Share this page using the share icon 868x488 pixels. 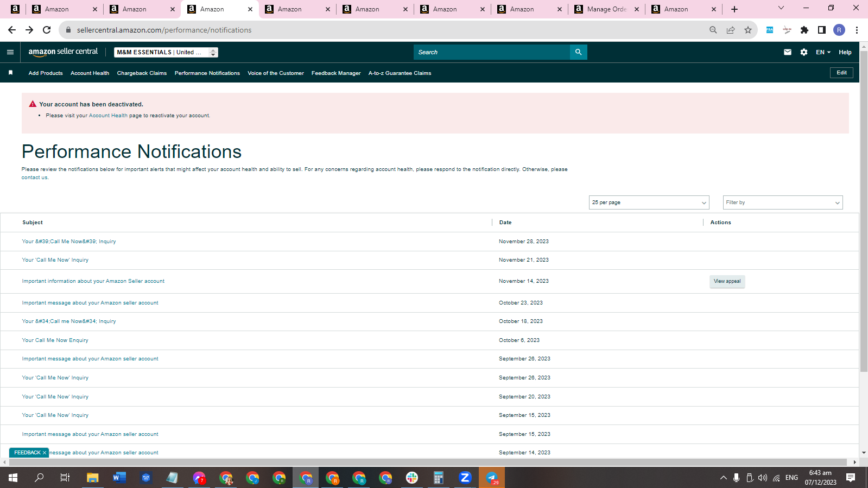point(731,30)
